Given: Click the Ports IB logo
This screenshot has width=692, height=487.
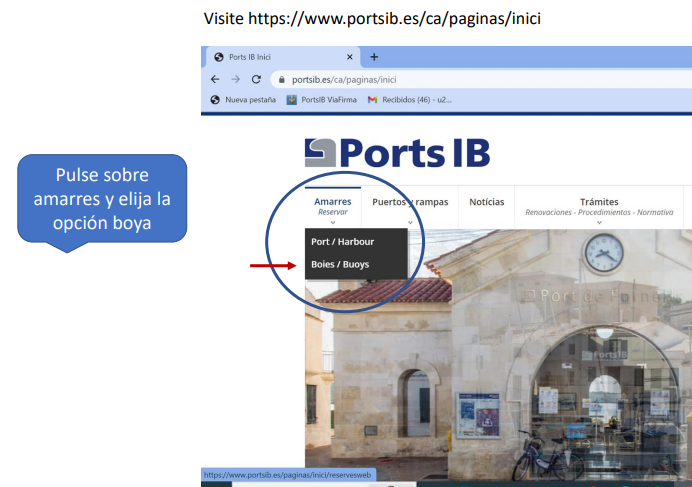Looking at the screenshot, I should pyautogui.click(x=397, y=153).
